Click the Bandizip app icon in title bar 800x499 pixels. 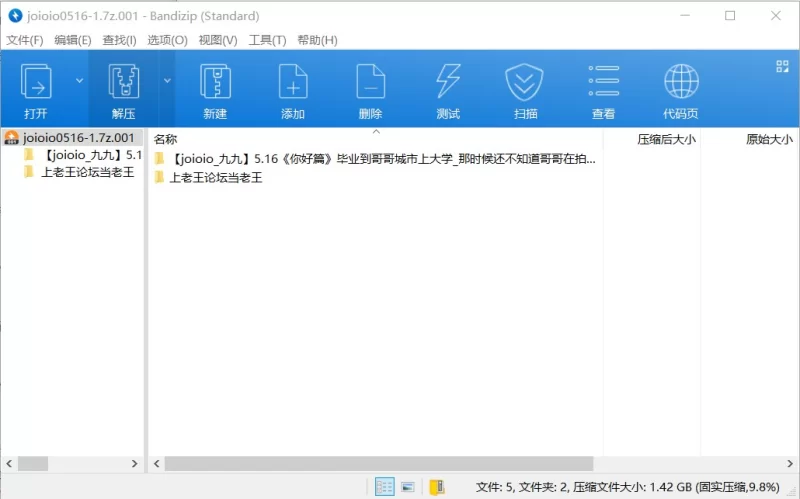(15, 16)
